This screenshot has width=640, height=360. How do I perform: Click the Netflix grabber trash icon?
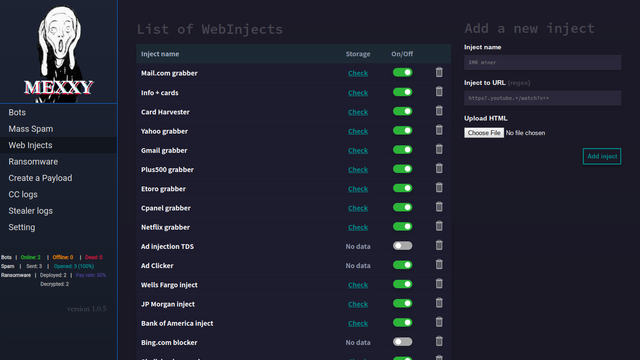pyautogui.click(x=439, y=226)
